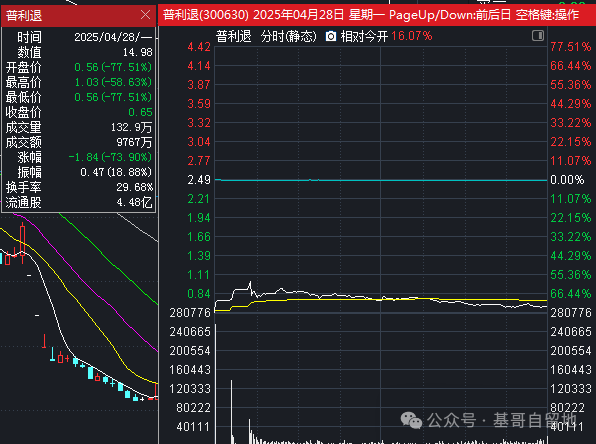Viewport: 596px width, 444px height.
Task: Click the 普利退 stock name above the chart
Action: [233, 36]
